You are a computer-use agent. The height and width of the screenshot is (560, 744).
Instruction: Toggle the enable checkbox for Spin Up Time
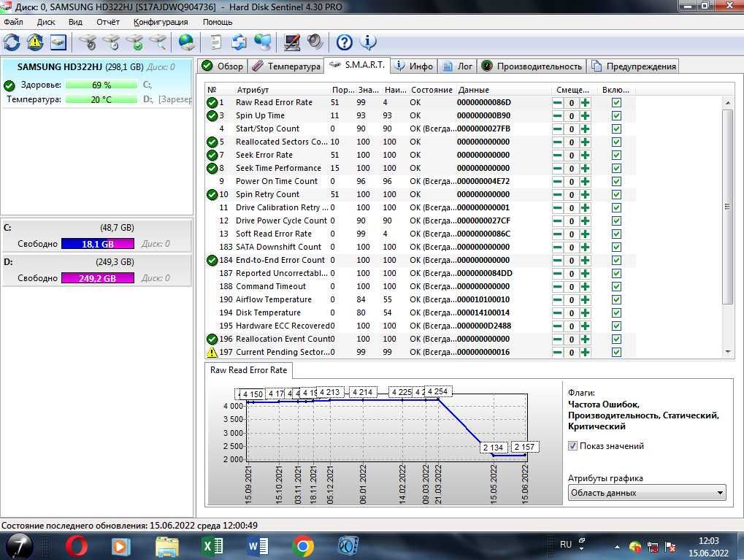(616, 116)
